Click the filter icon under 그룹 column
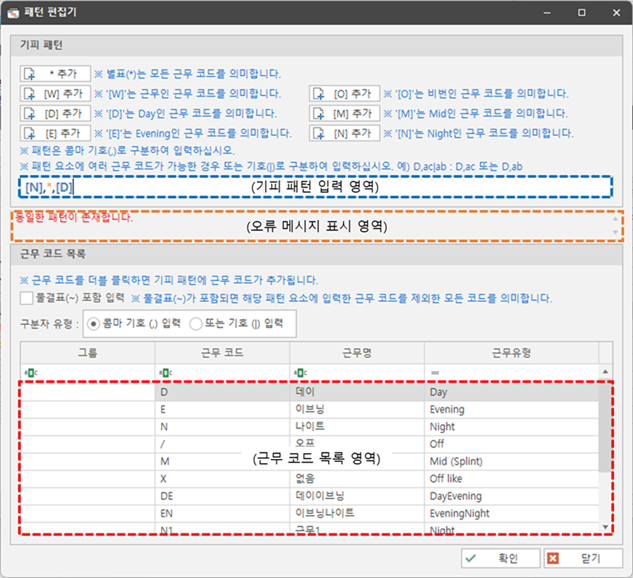This screenshot has width=633, height=578. click(x=30, y=373)
